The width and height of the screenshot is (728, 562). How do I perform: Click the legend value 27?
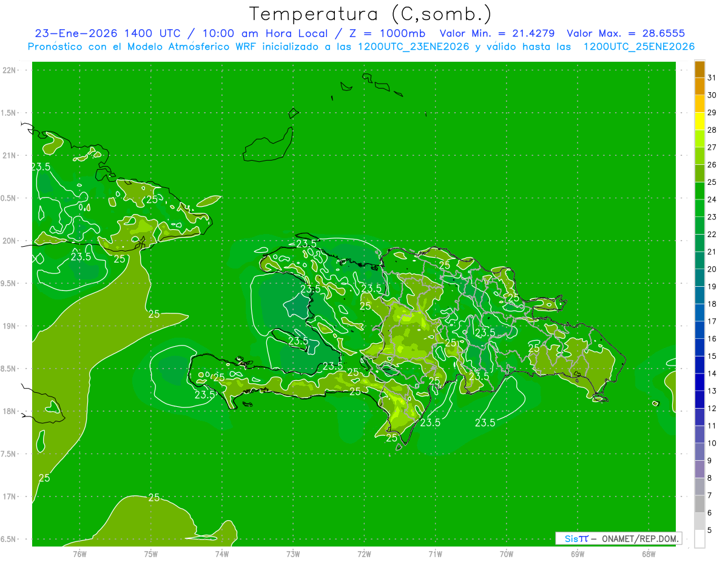coord(712,147)
